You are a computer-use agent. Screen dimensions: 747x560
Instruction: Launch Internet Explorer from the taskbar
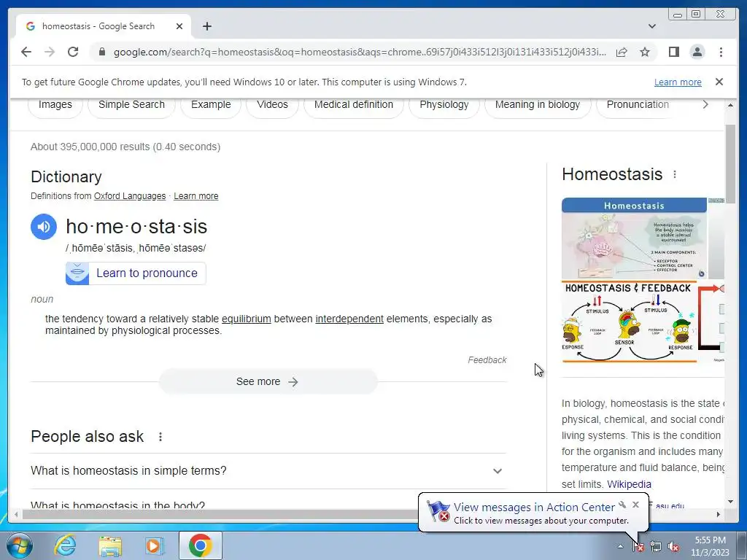[65, 545]
